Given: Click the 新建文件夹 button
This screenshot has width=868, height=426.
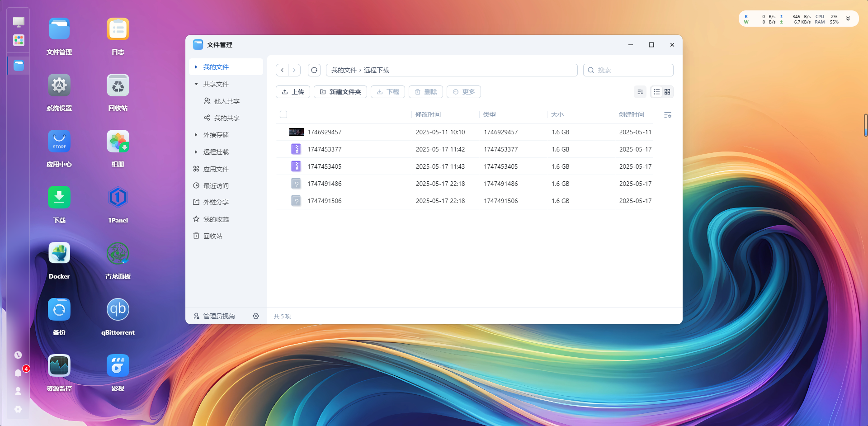Looking at the screenshot, I should (x=340, y=92).
